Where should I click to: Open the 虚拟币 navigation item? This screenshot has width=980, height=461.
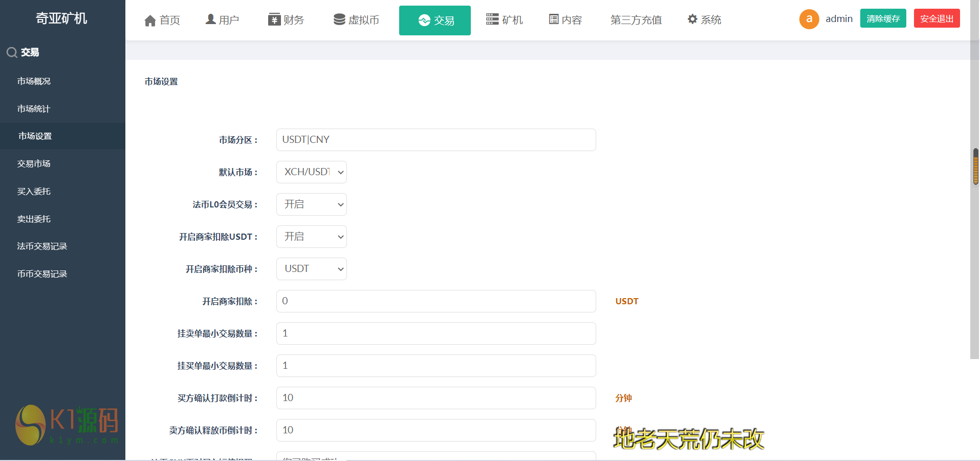pyautogui.click(x=356, y=20)
